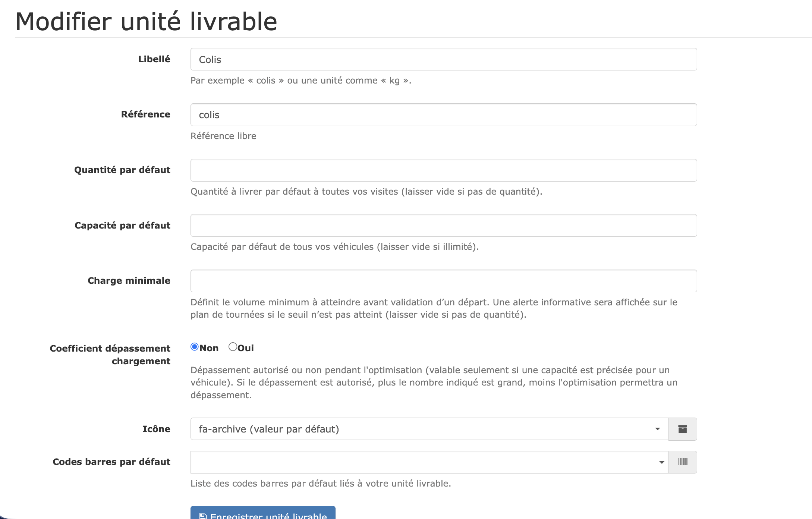Click the Capacité par défaut label

[x=122, y=226]
